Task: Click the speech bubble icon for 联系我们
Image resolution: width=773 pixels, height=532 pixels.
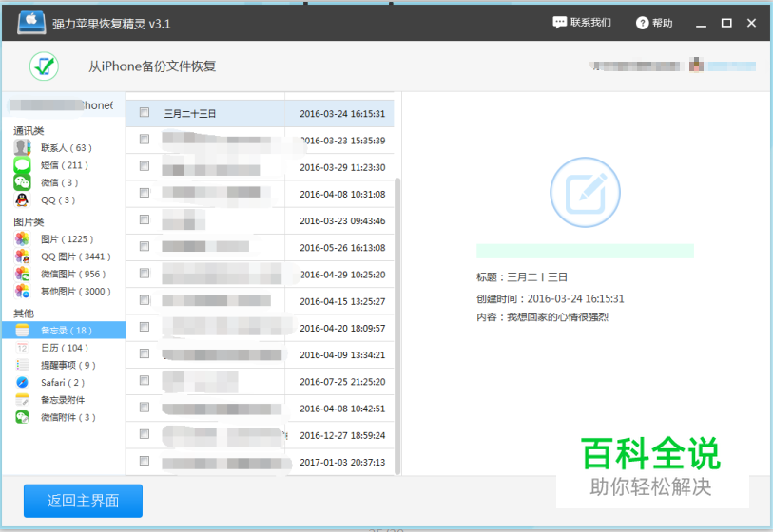Action: click(559, 23)
